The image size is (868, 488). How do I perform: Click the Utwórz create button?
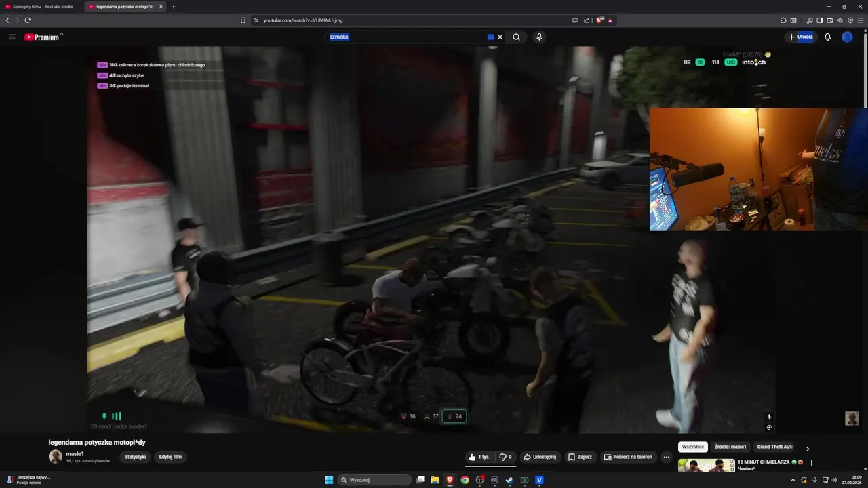800,37
